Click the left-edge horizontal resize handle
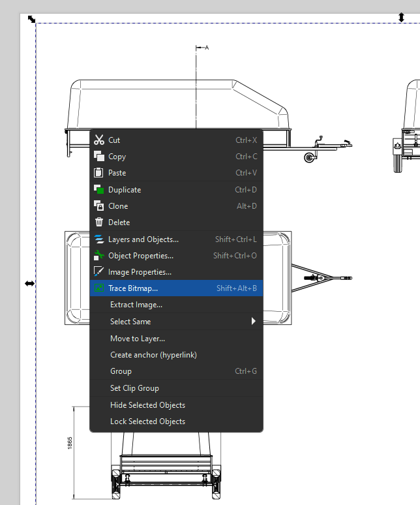Screen dimensions: 420x505 pyautogui.click(x=29, y=284)
